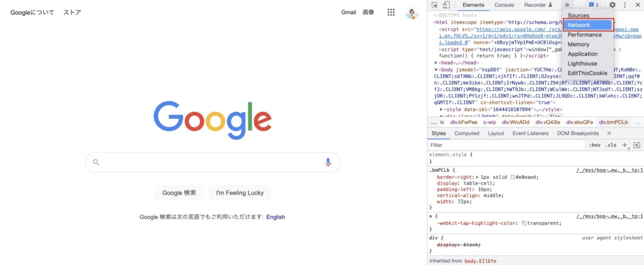
Task: Open the Google apps grid
Action: tap(391, 13)
